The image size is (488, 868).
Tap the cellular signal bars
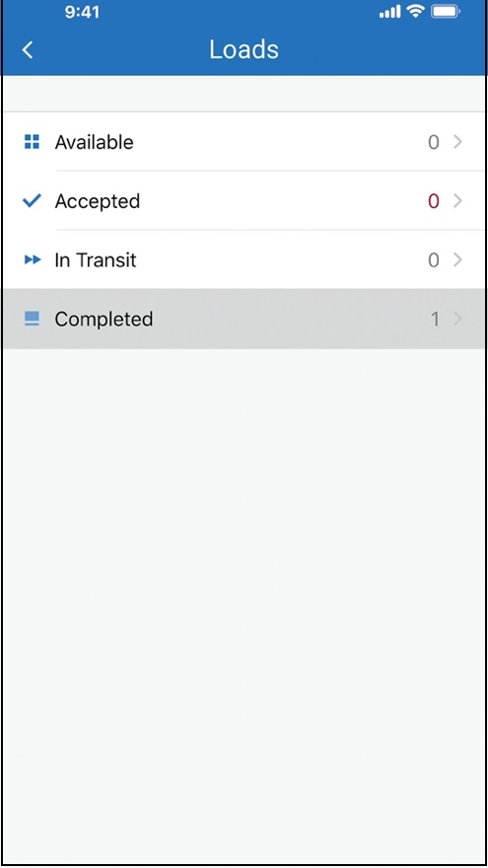click(389, 12)
